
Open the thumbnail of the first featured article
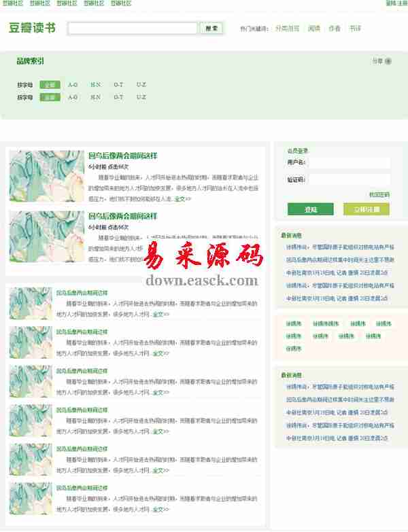[x=46, y=176]
